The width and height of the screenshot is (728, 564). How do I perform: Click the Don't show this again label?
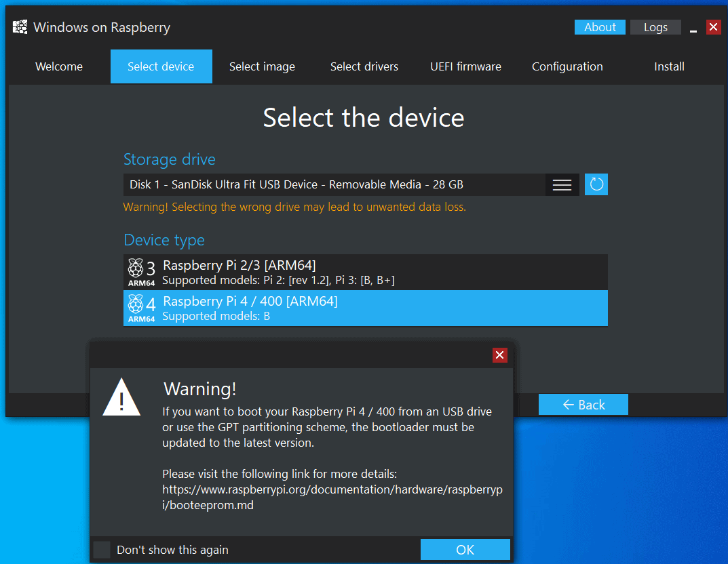click(x=172, y=550)
